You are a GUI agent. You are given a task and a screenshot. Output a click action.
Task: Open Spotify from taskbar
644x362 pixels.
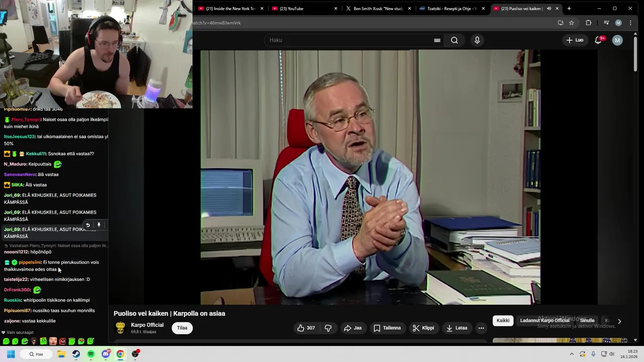pos(91,354)
